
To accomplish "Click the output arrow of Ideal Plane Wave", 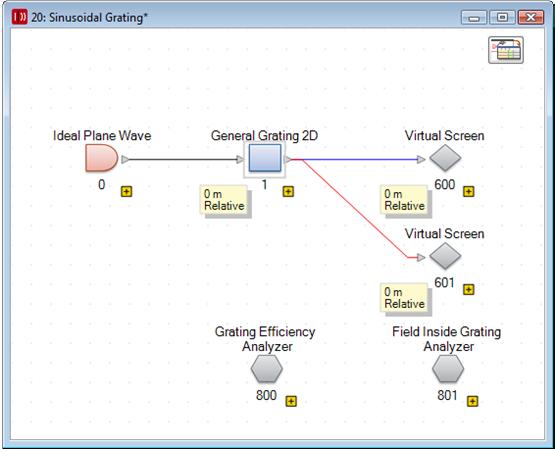I will click(125, 159).
